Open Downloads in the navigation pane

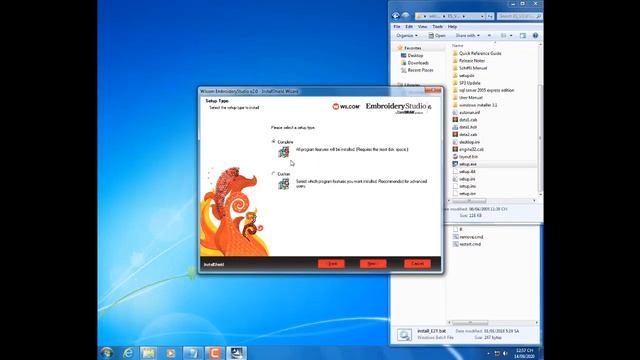[x=418, y=63]
